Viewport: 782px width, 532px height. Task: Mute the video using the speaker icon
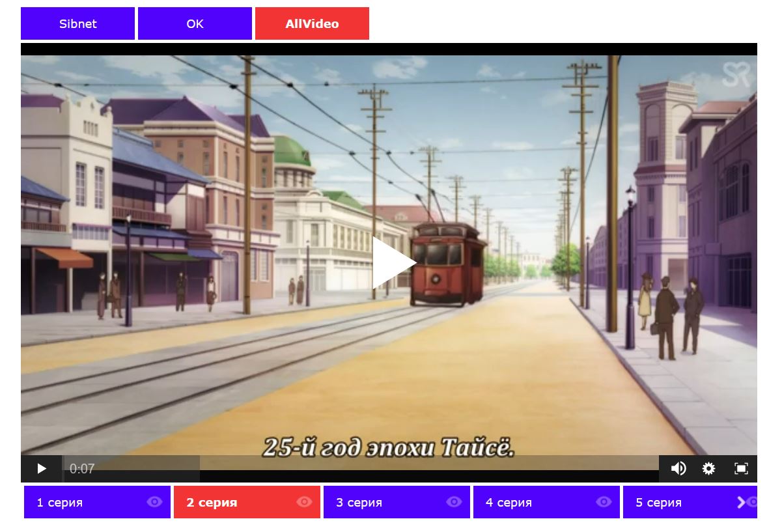678,468
